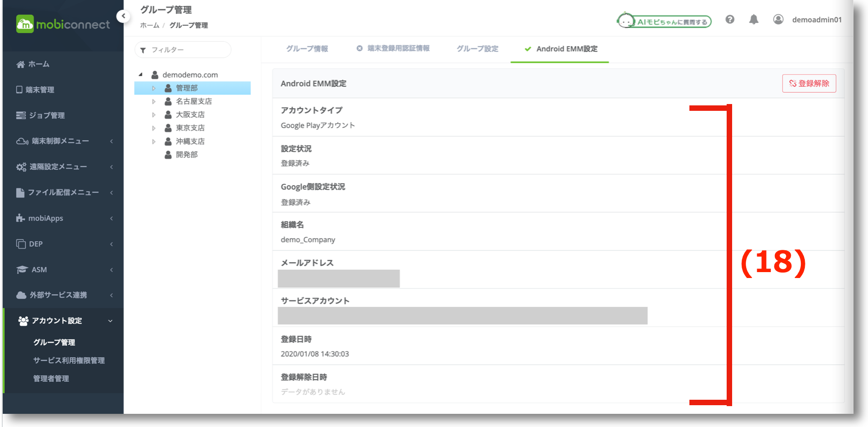Screen dimensions: 868x427
Task: Click the mobiApps sidebar icon
Action: [x=21, y=218]
